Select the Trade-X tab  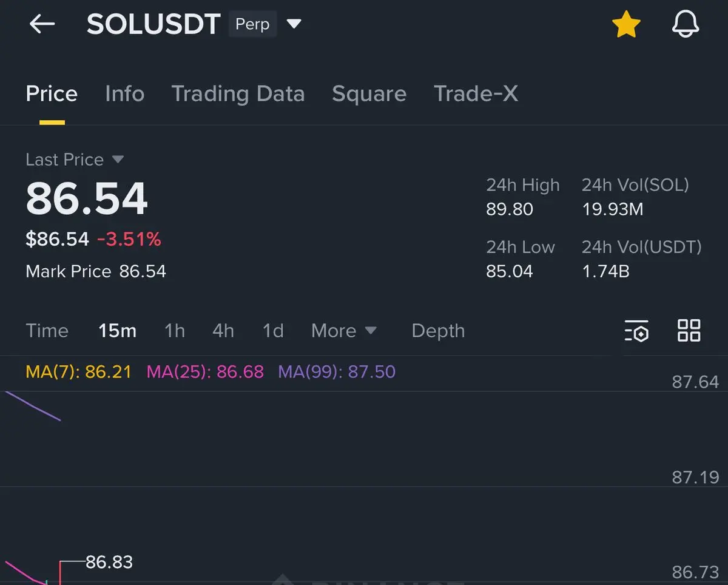coord(476,94)
